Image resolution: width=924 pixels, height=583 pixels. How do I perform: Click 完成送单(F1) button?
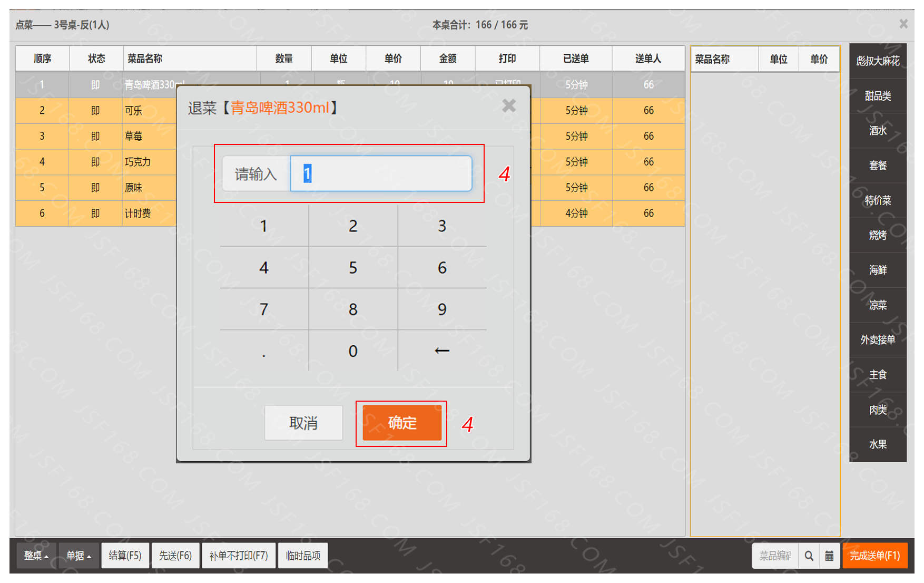pyautogui.click(x=875, y=556)
